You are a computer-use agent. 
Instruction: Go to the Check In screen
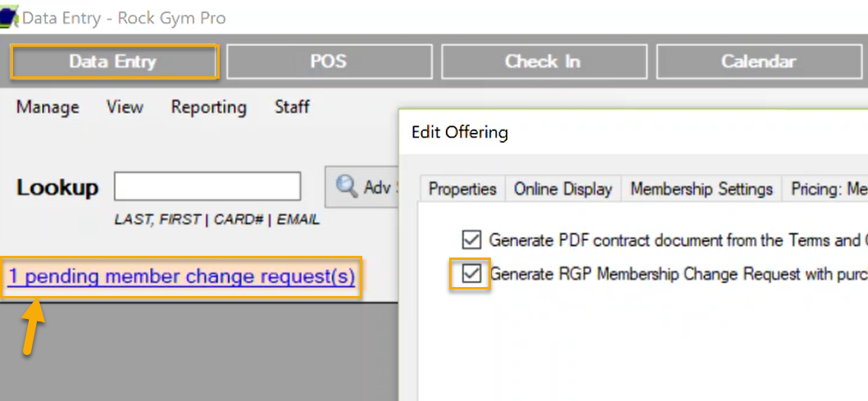point(543,62)
